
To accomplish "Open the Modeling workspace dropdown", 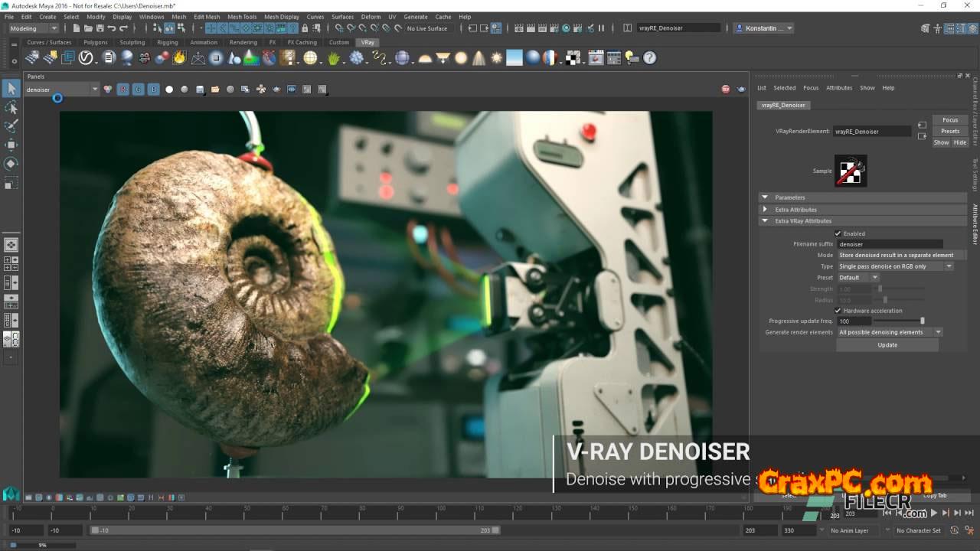I will point(33,28).
